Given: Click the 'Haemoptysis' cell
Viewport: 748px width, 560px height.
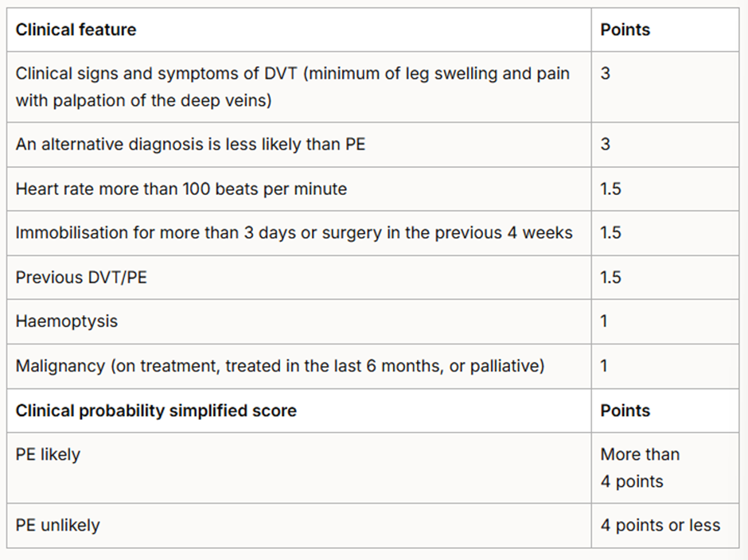Looking at the screenshot, I should coord(67,321).
